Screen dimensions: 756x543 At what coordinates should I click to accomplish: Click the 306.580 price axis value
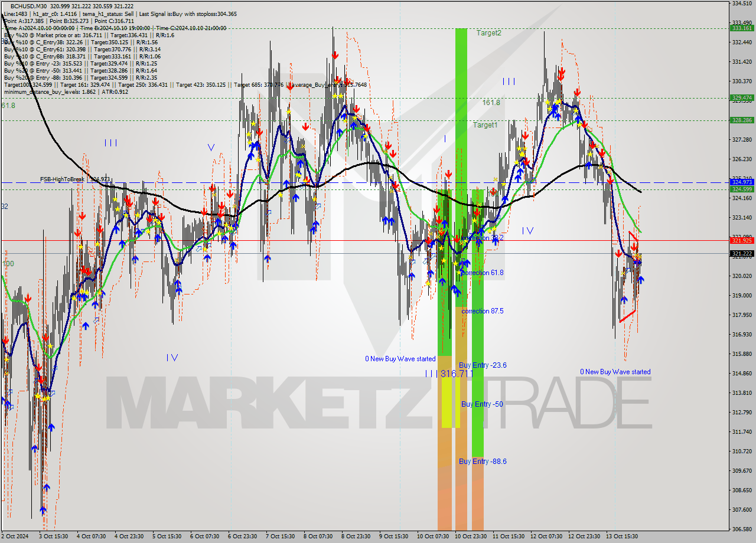click(742, 529)
